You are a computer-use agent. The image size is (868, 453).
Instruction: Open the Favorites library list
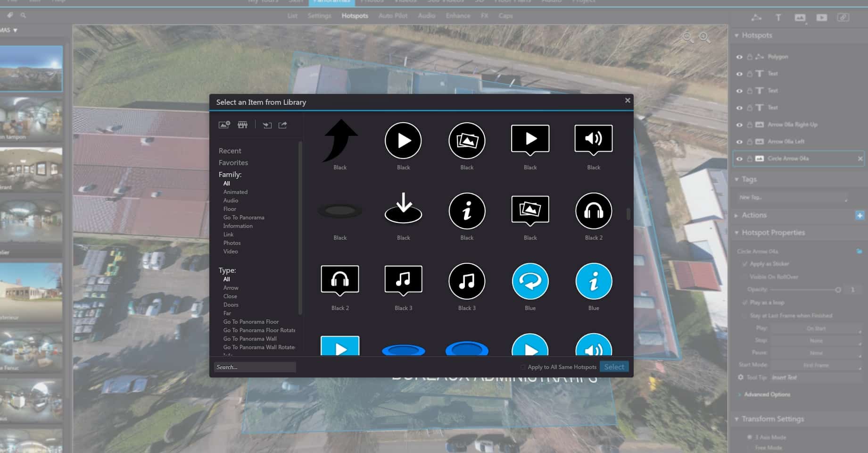tap(233, 162)
